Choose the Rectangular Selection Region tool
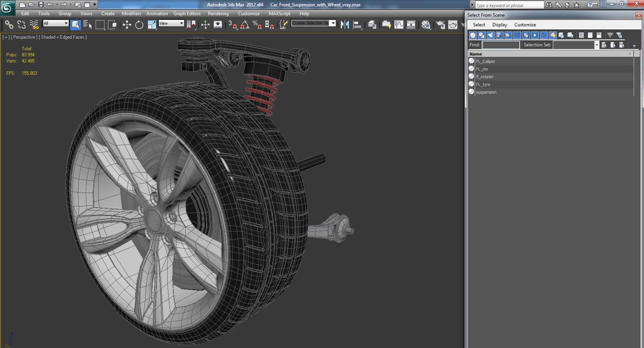644x348 pixels. pos(100,24)
